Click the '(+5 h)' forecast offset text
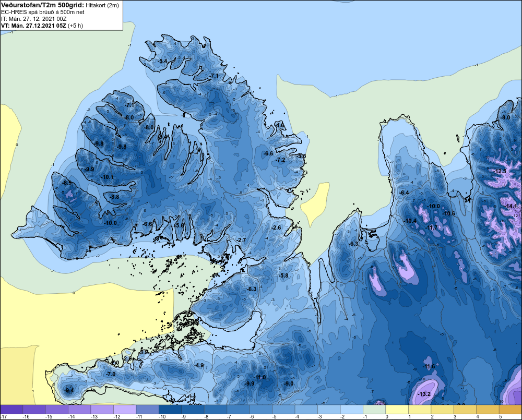 [75, 26]
